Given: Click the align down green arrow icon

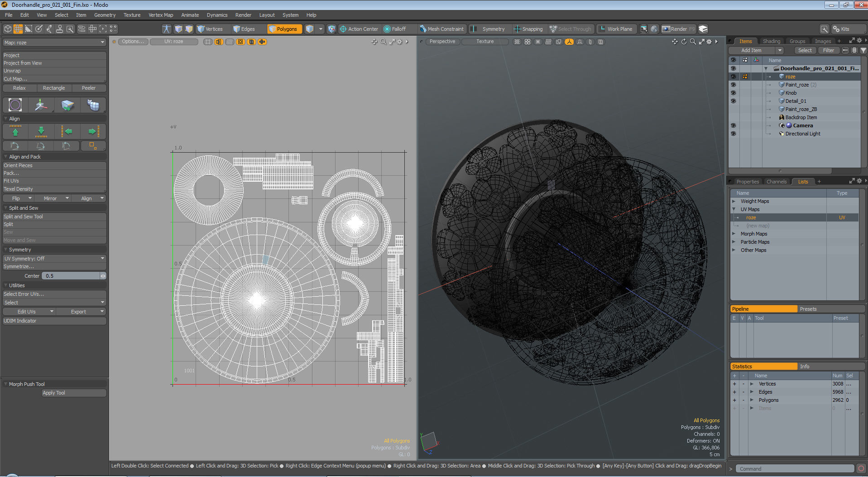Looking at the screenshot, I should tap(41, 131).
